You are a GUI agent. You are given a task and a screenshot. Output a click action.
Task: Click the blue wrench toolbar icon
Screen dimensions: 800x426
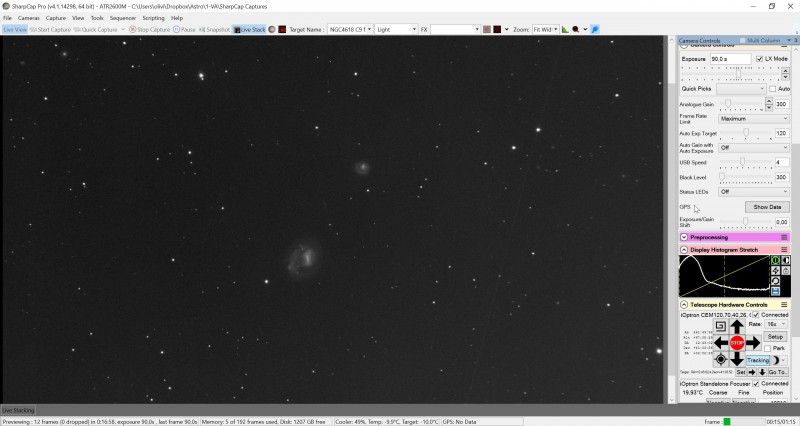click(595, 30)
